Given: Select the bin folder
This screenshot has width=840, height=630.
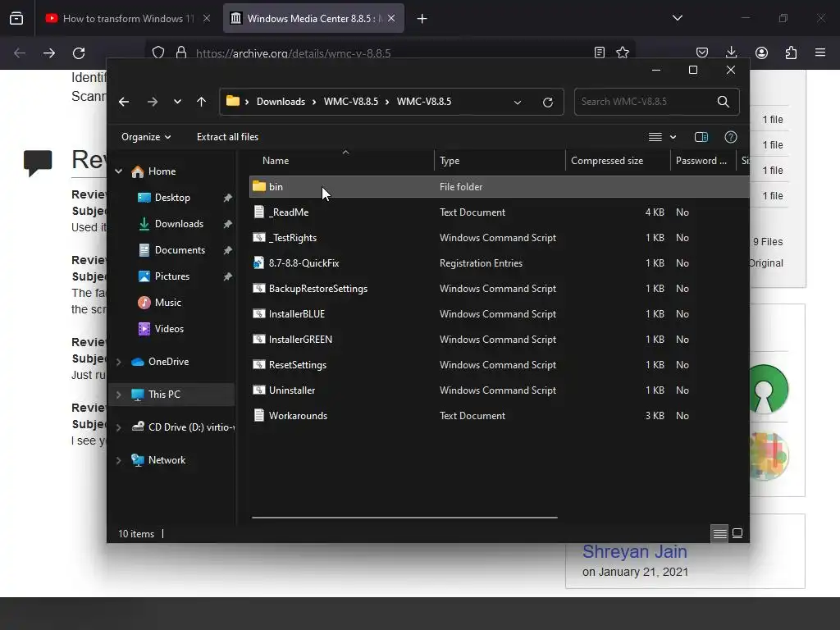Looking at the screenshot, I should click(500, 186).
